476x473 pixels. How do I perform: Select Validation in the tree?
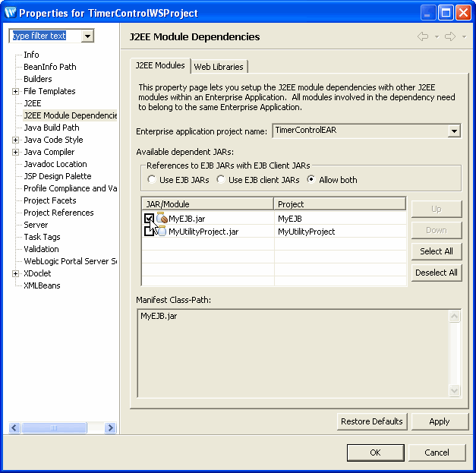41,249
